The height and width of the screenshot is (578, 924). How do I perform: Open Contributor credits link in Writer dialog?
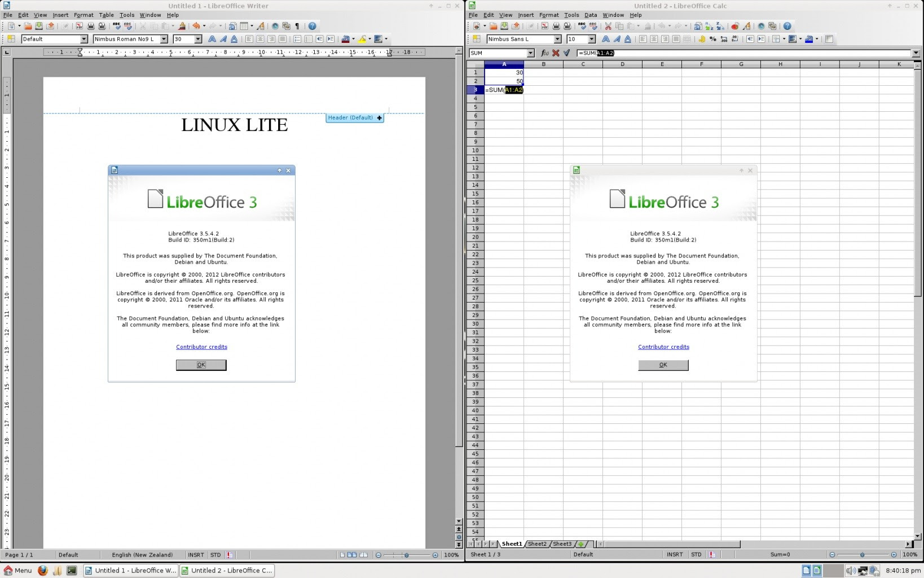pyautogui.click(x=201, y=347)
